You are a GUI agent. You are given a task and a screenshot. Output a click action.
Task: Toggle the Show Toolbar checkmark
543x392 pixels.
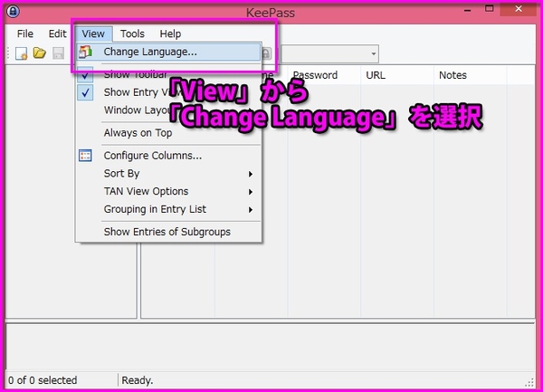(x=85, y=74)
